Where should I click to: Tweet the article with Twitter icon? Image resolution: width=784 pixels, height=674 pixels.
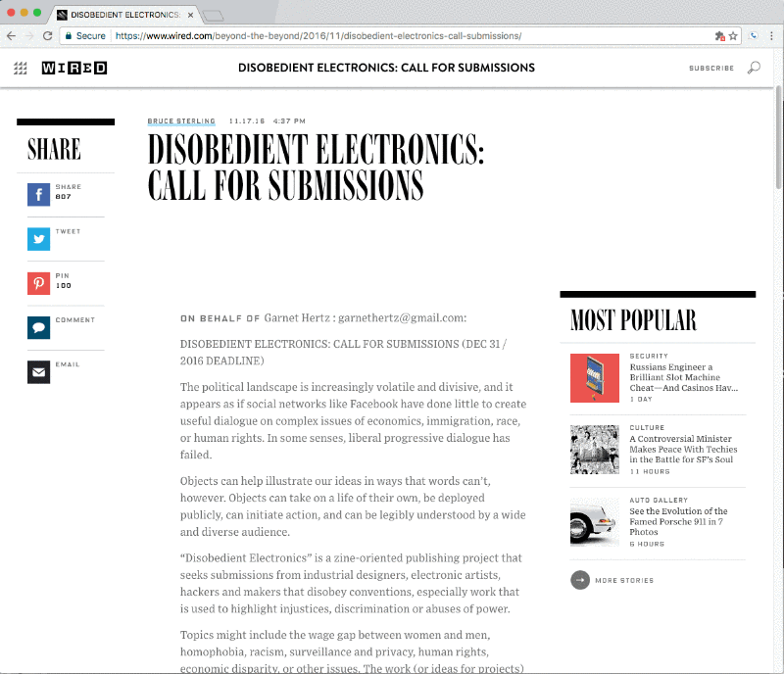tap(38, 239)
